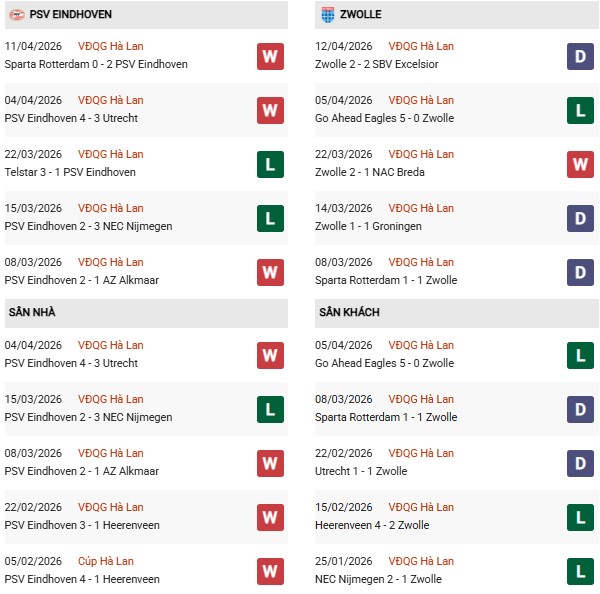600x594 pixels.
Task: Click L badge for Heerenveen 4-2 Zwolle
Action: click(x=580, y=517)
